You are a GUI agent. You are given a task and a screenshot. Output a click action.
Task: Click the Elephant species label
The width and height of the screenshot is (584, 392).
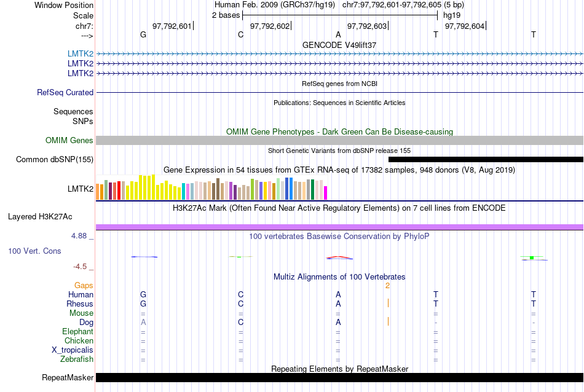(78, 331)
